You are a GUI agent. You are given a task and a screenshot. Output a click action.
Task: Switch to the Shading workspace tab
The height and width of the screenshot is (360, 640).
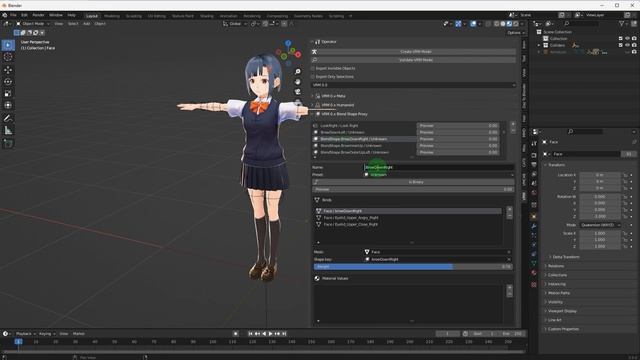(207, 16)
